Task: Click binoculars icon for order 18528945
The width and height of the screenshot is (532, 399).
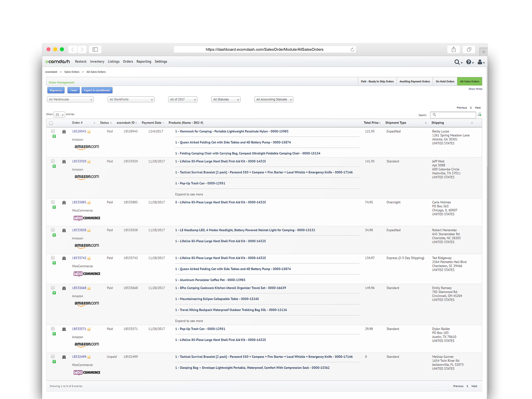Action: pos(64,132)
